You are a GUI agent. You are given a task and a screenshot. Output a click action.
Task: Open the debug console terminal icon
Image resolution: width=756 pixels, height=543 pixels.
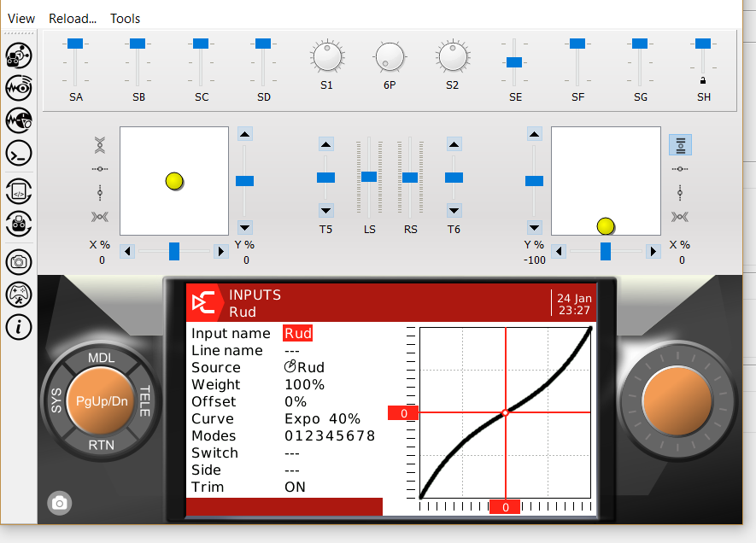click(x=19, y=153)
